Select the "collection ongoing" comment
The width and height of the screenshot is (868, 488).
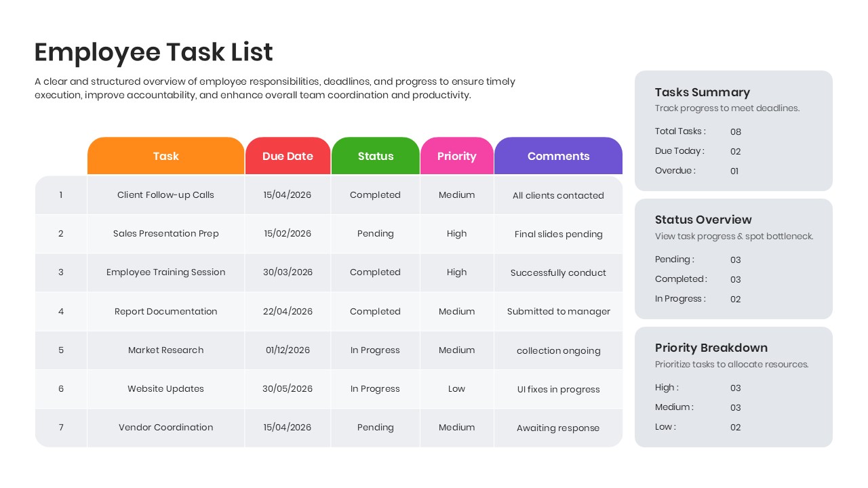pos(558,351)
